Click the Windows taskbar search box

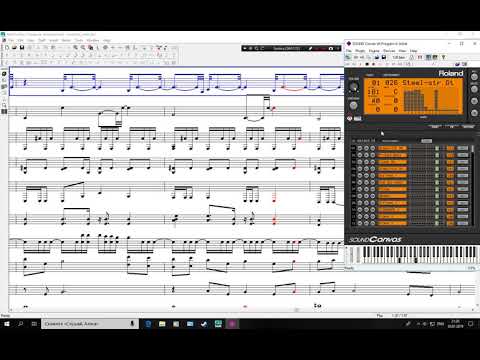[x=90, y=324]
